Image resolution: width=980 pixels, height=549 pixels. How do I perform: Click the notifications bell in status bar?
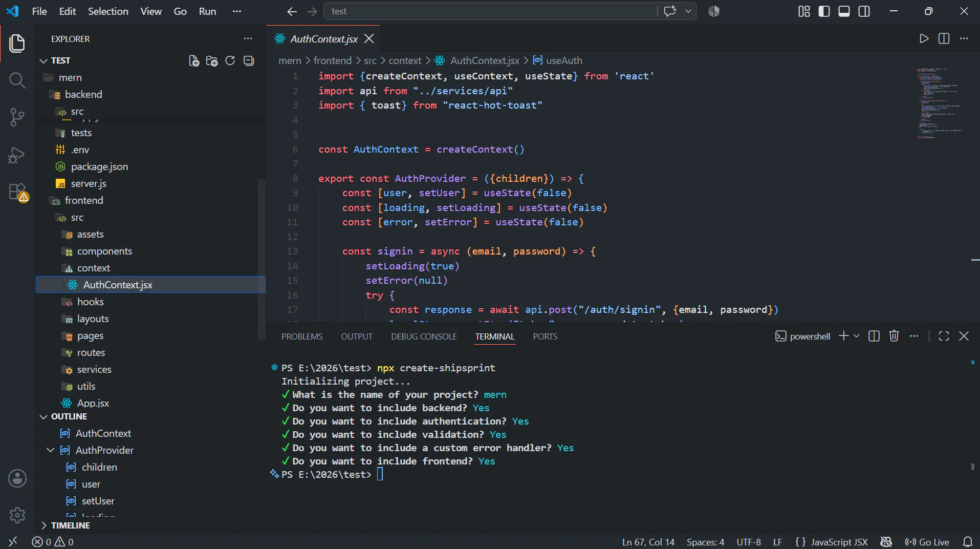tap(968, 542)
